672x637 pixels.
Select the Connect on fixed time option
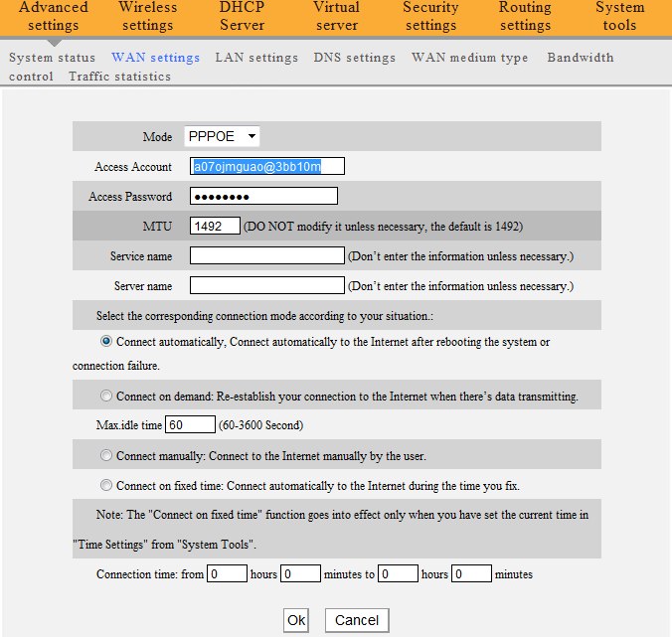click(x=105, y=485)
